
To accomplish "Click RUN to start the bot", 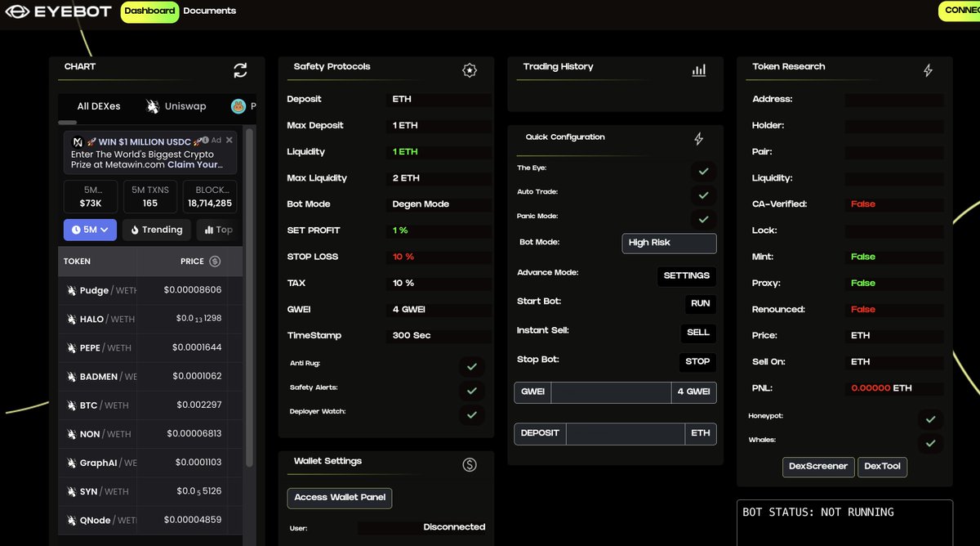I will click(701, 303).
